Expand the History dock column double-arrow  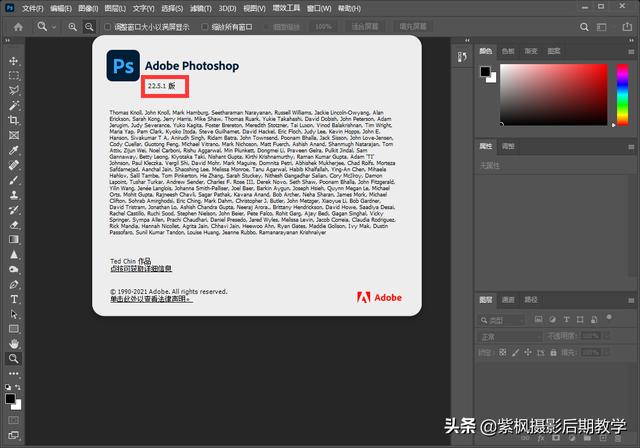tap(467, 40)
